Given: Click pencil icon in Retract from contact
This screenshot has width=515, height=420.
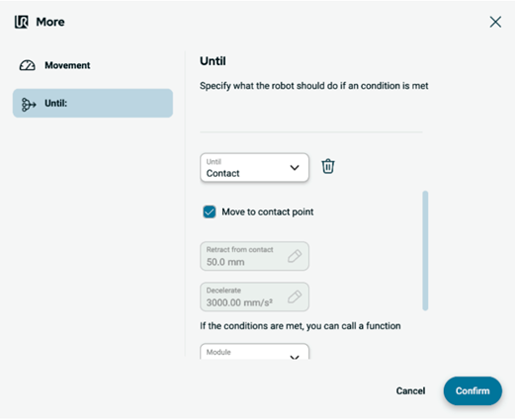Looking at the screenshot, I should point(295,256).
